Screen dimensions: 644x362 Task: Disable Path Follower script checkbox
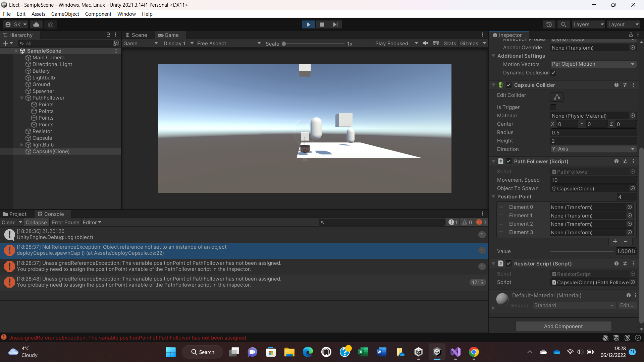tap(509, 162)
